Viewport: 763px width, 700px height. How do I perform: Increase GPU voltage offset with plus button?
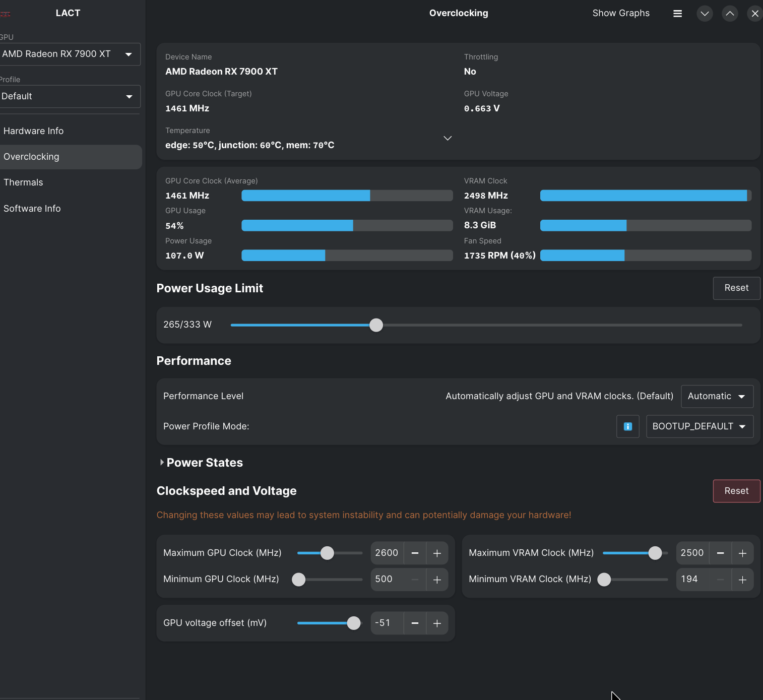coord(437,623)
